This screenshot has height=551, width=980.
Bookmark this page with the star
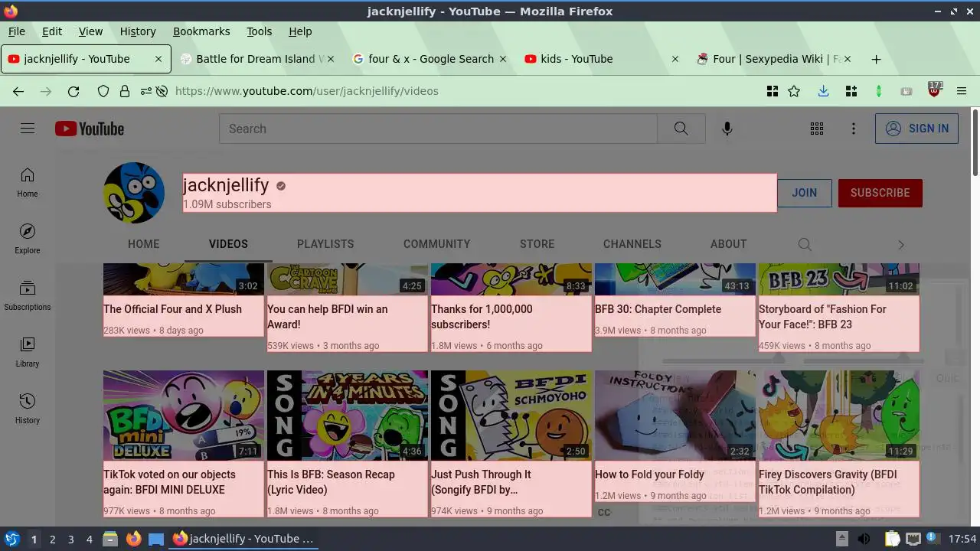point(794,91)
